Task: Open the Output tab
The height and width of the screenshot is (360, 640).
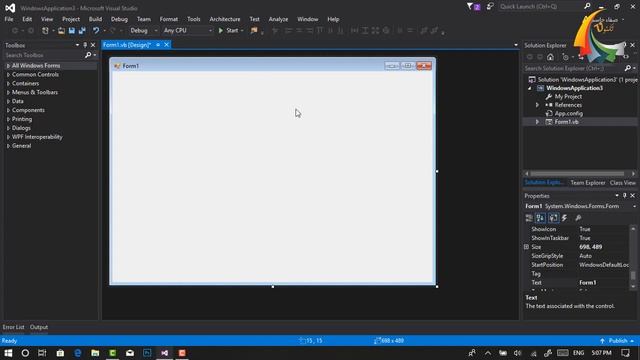Action: click(39, 327)
